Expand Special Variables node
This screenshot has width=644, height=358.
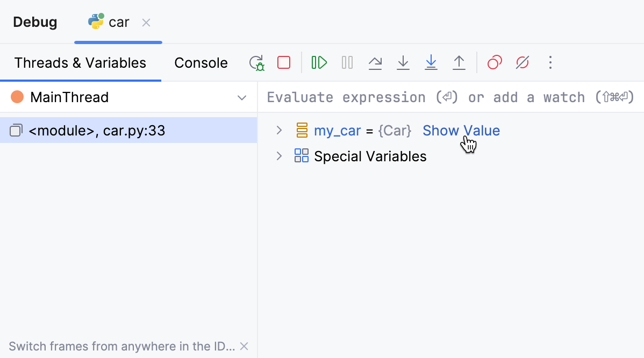(279, 156)
